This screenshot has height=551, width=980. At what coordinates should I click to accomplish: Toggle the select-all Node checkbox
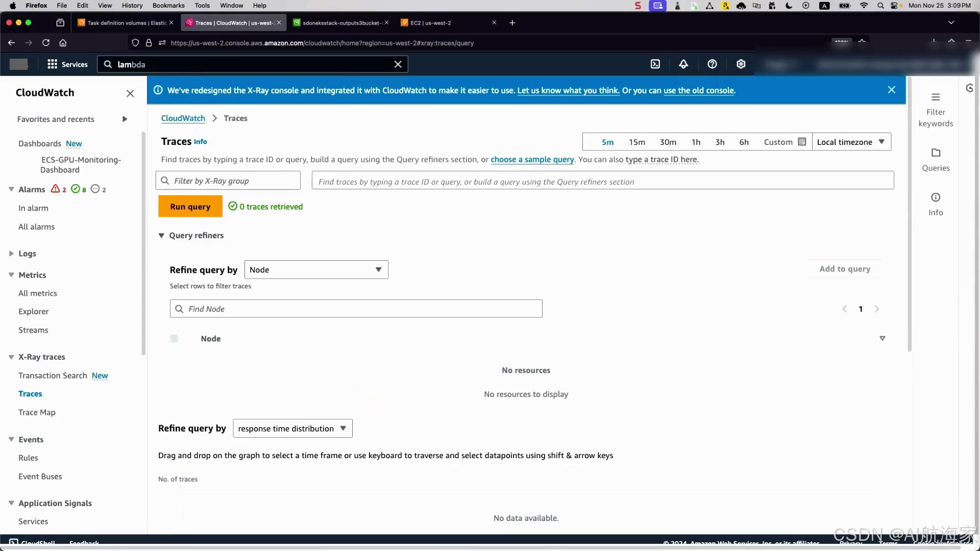click(174, 339)
